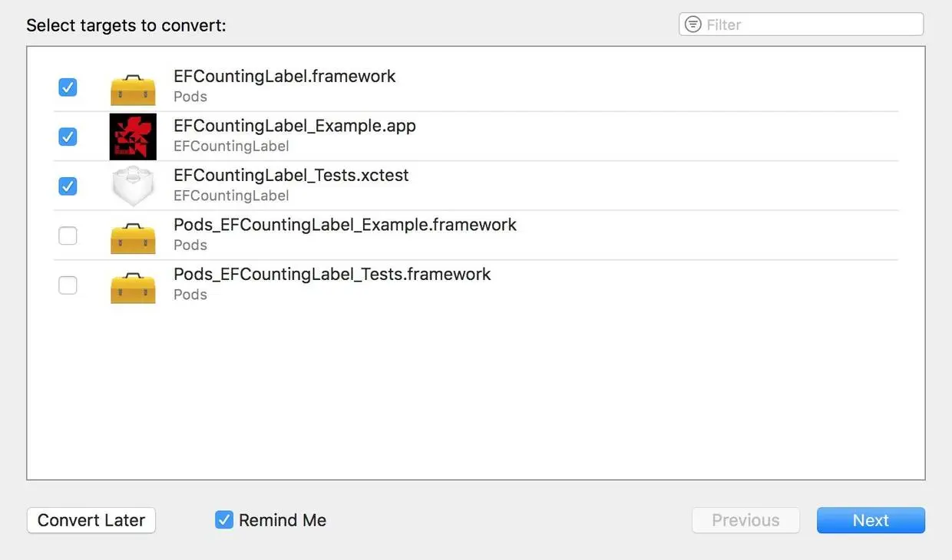
Task: Click the filter icon in search field
Action: coord(693,25)
